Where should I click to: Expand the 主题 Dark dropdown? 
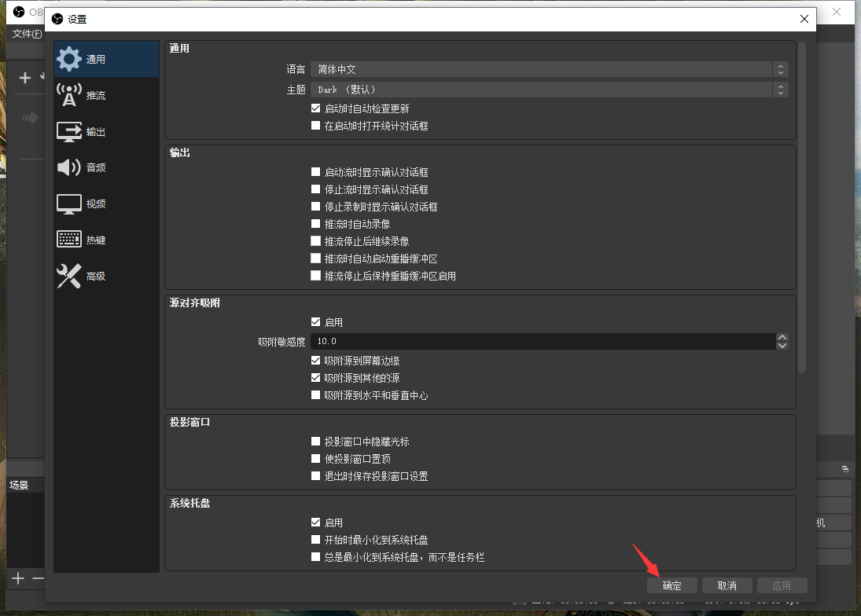(x=548, y=90)
